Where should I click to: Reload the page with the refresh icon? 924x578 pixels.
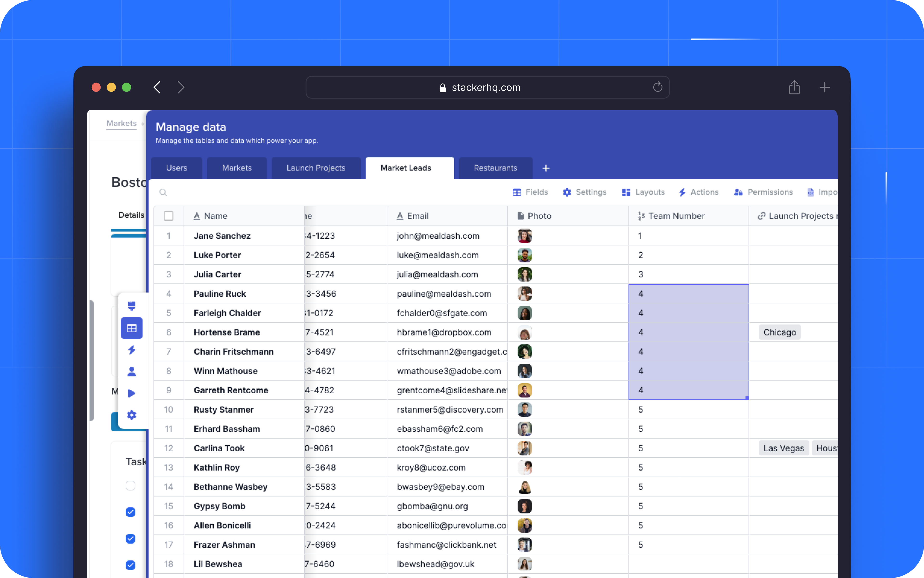657,87
